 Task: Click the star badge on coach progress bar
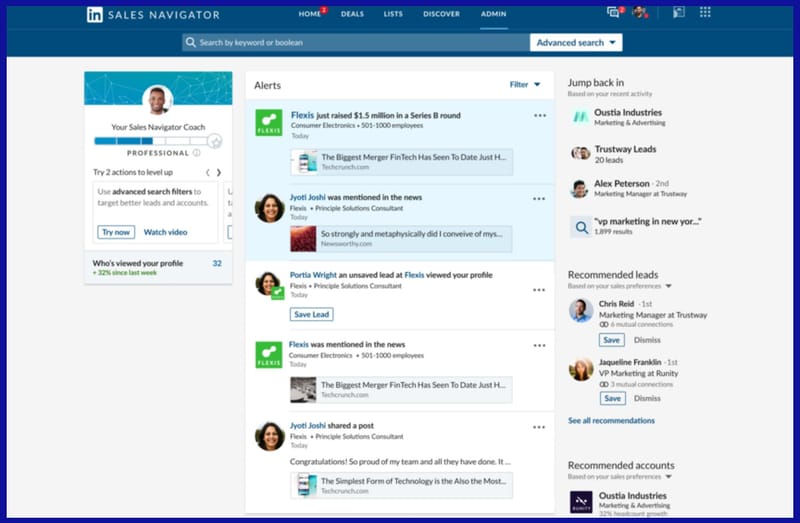(214, 141)
